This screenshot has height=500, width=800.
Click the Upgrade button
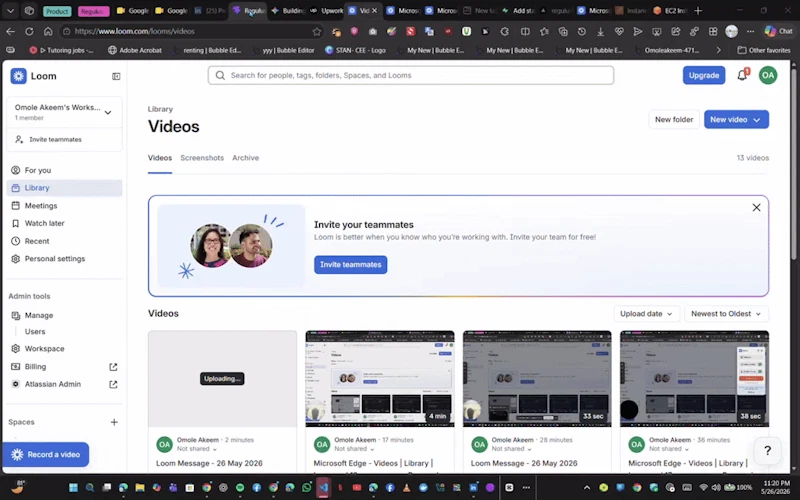point(704,76)
